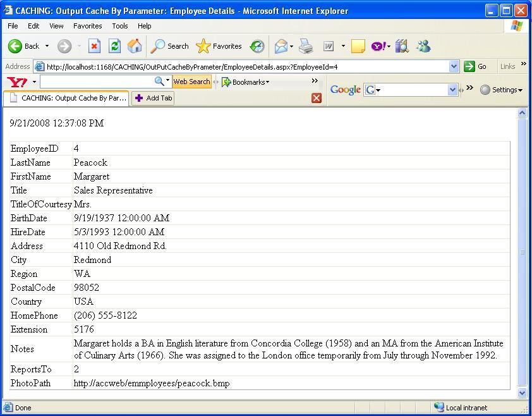Click the scrollbar down arrow
The image size is (532, 416).
pos(523,393)
